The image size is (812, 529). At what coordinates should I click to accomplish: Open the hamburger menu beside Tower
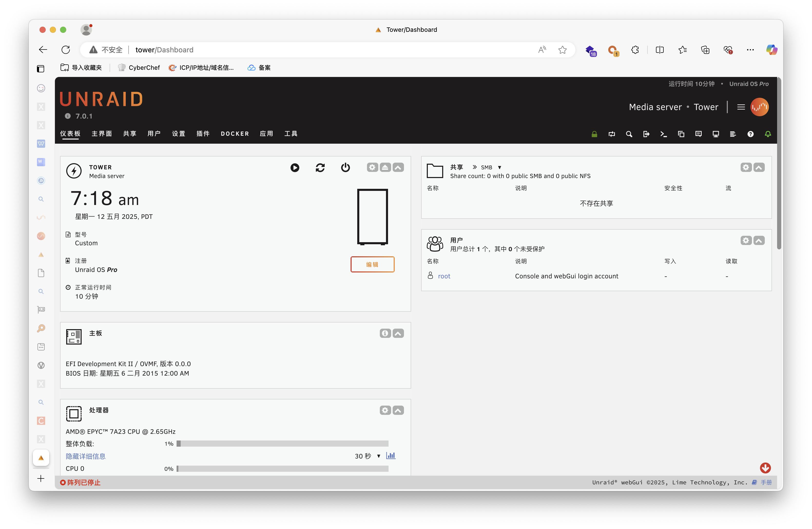point(741,107)
